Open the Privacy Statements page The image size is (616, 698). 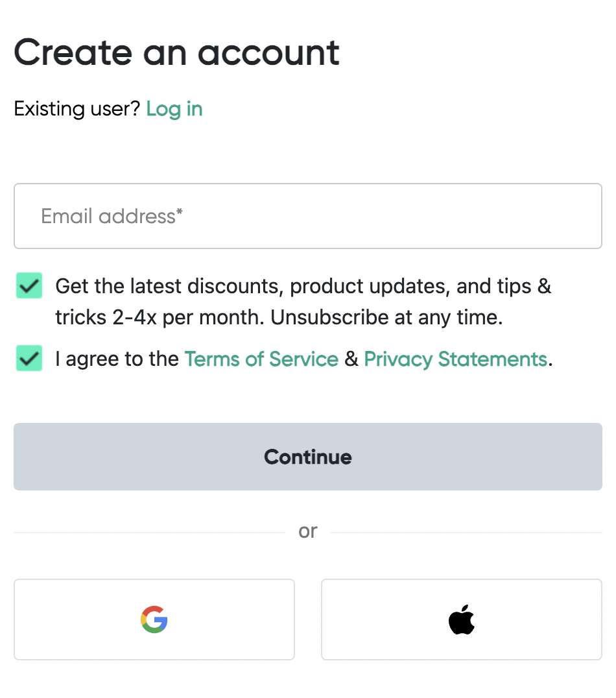[455, 358]
